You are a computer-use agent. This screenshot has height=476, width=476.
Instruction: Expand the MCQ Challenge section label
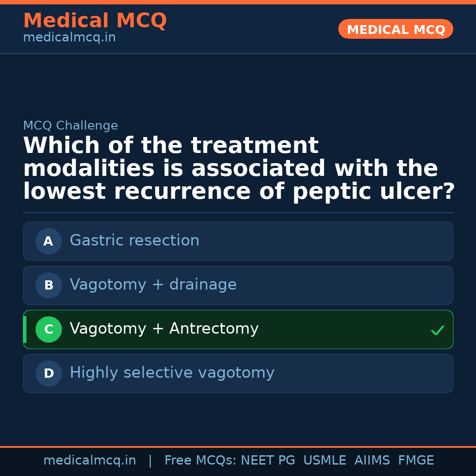coord(71,125)
